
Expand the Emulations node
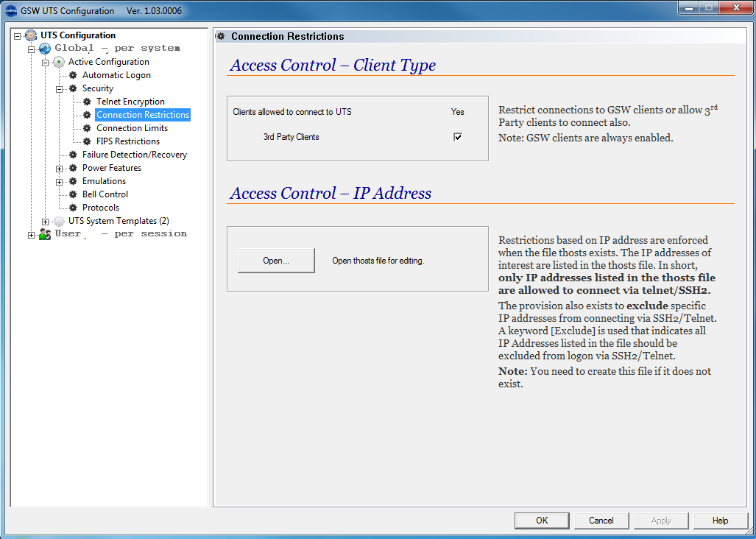(60, 182)
